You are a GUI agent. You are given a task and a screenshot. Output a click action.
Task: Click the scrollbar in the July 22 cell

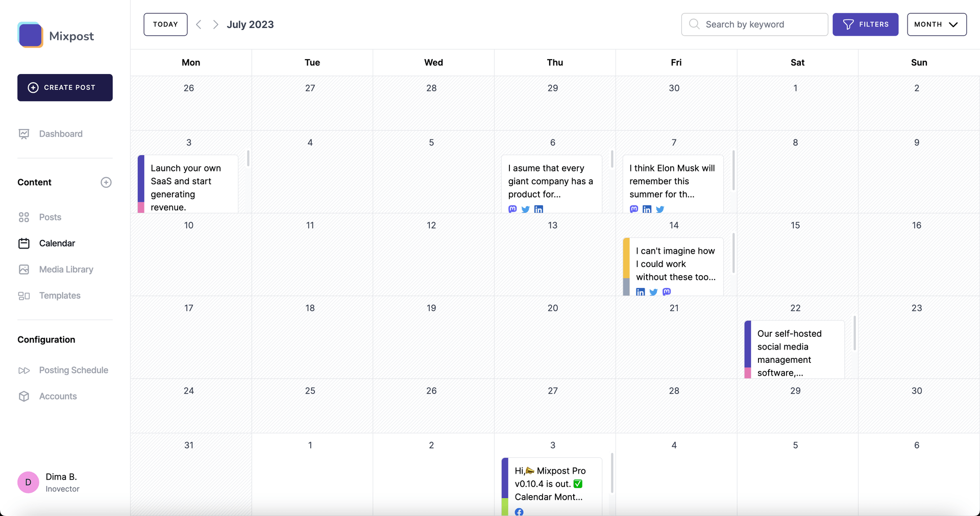[854, 333]
